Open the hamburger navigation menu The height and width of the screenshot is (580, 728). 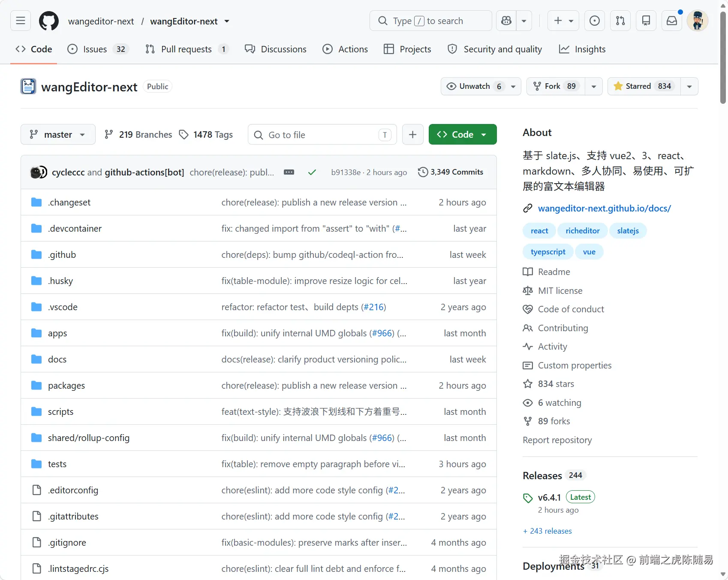coord(21,21)
